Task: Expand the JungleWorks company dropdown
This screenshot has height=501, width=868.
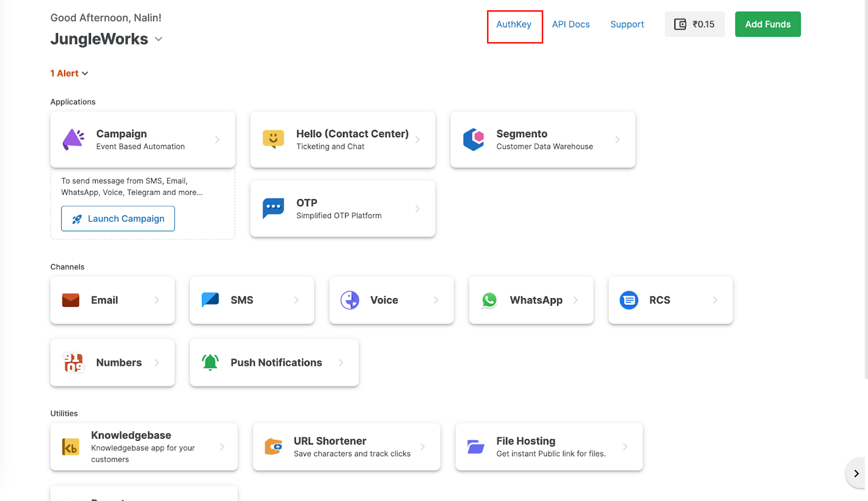Action: coord(158,39)
